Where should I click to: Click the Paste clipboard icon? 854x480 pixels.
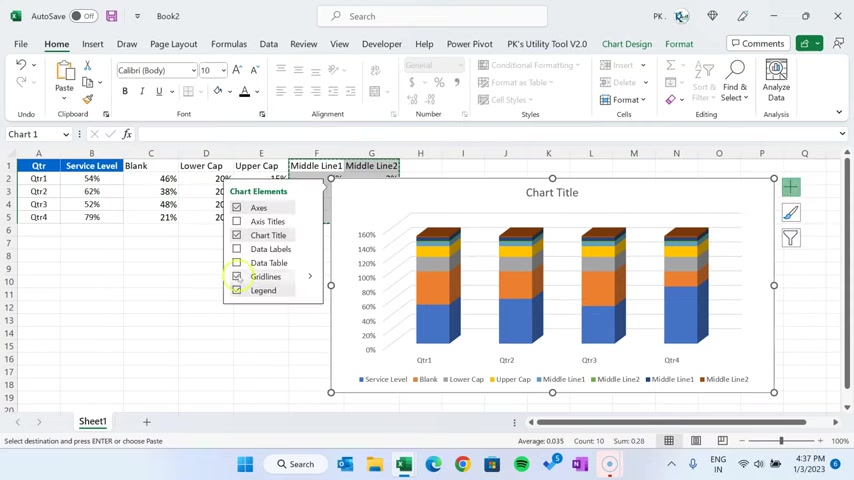[64, 71]
